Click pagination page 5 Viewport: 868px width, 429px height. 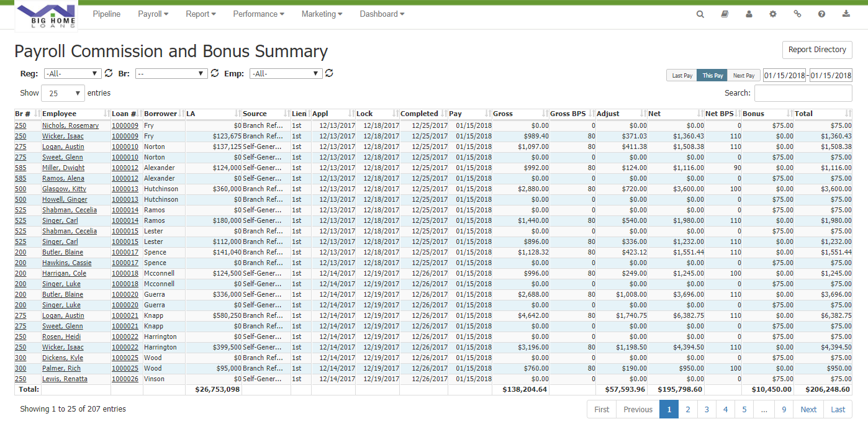(744, 409)
